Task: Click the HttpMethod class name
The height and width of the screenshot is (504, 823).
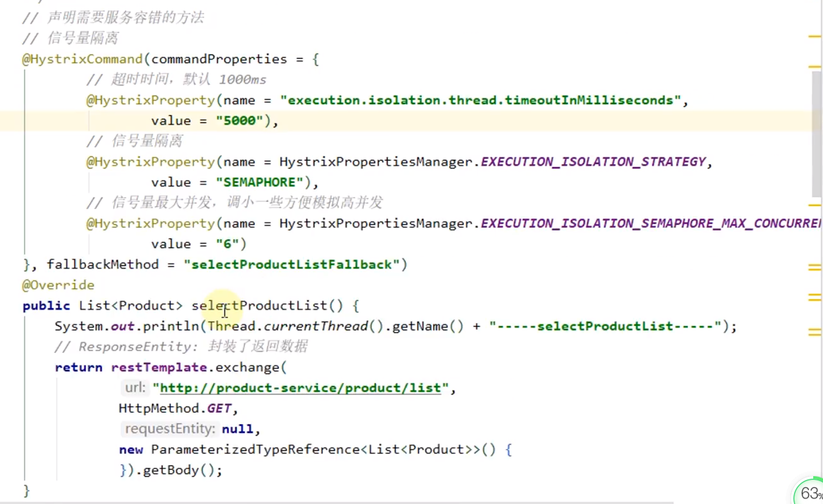Action: coord(159,408)
